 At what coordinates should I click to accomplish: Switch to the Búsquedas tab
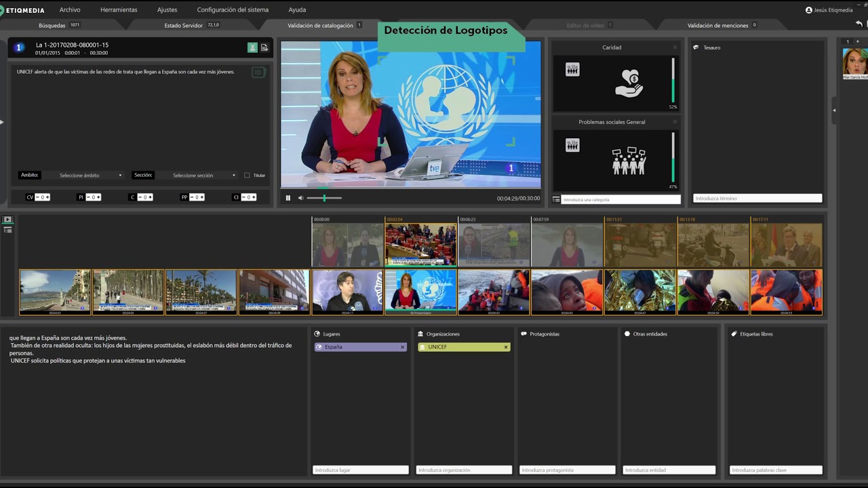59,25
